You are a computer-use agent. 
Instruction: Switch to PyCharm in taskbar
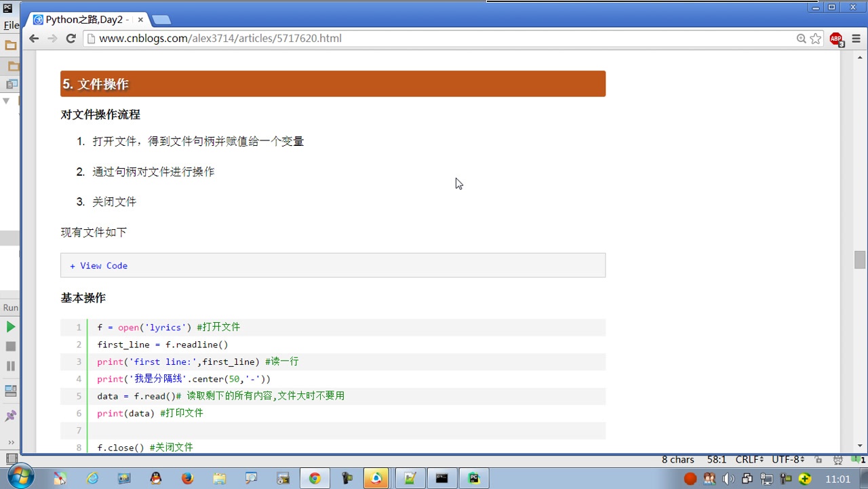[x=473, y=478]
